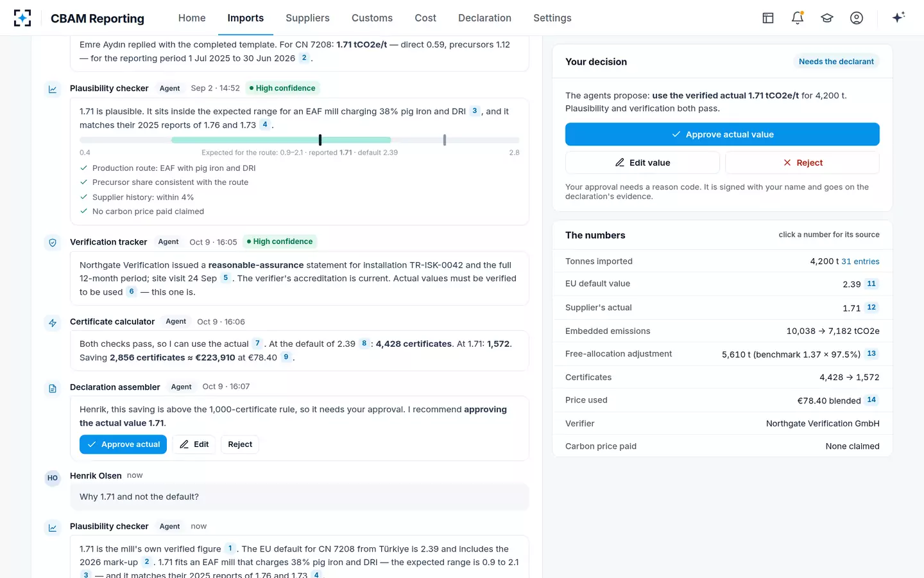
Task: Click Henrik Olsen's HO avatar
Action: (x=53, y=478)
